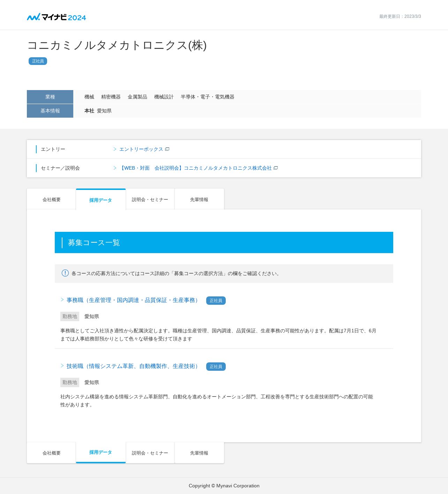This screenshot has width=448, height=494.
Task: Click 本社 愛知県 text
Action: 98,111
